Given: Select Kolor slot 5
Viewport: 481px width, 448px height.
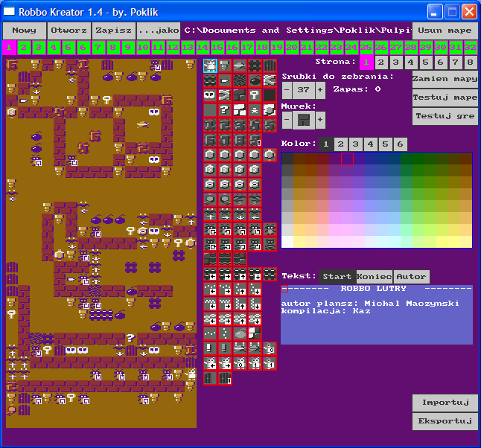Looking at the screenshot, I should click(x=385, y=144).
